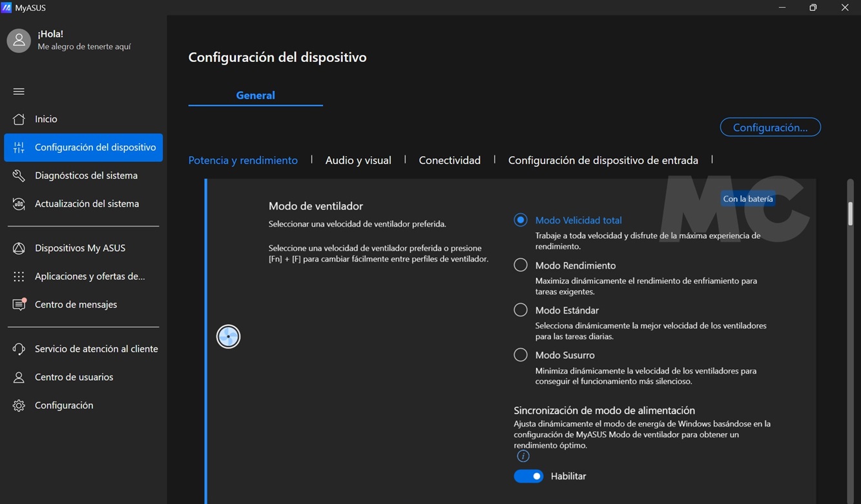Screen dimensions: 861x504
Task: Click the user profile avatar
Action: (19, 41)
